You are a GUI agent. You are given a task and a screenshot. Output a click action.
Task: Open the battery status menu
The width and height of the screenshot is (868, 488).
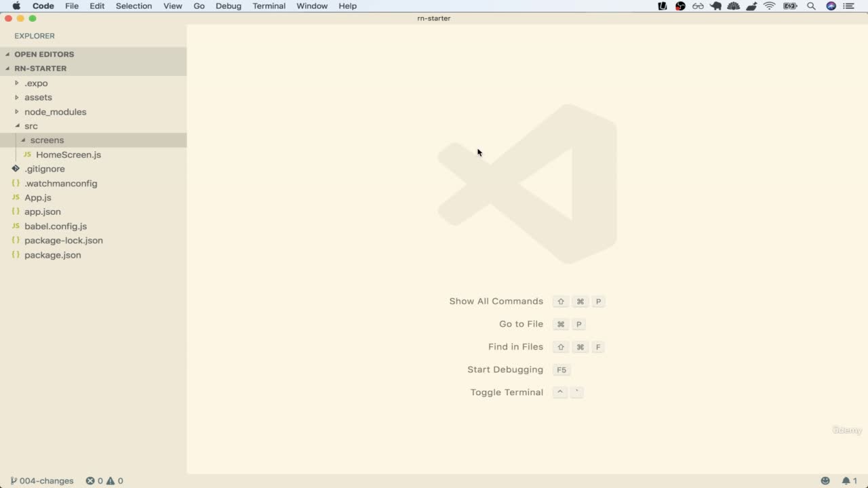click(790, 6)
